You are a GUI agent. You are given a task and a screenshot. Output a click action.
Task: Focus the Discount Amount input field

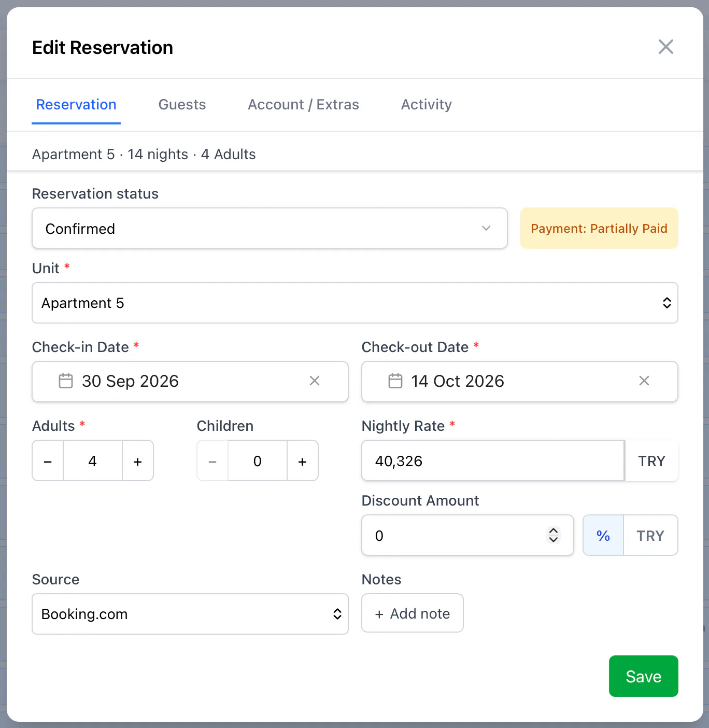point(467,535)
